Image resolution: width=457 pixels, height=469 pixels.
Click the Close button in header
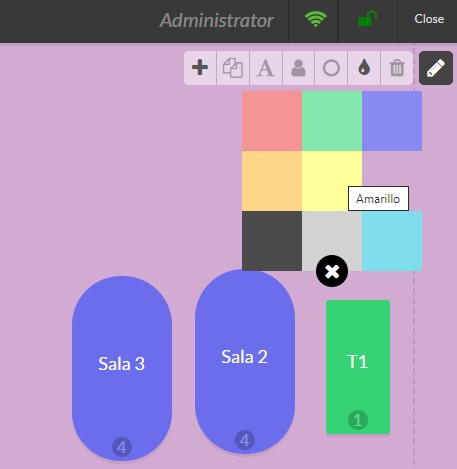[x=429, y=19]
